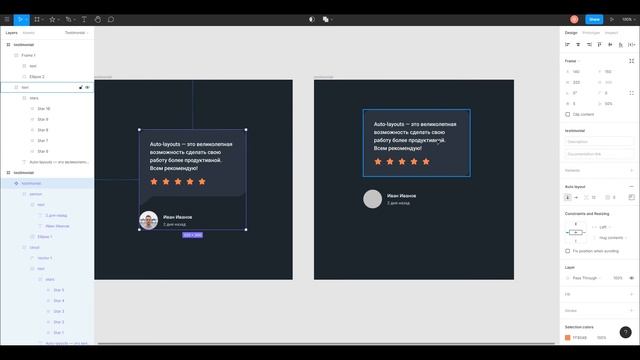Open auto layout alignment and padding box

point(631,198)
